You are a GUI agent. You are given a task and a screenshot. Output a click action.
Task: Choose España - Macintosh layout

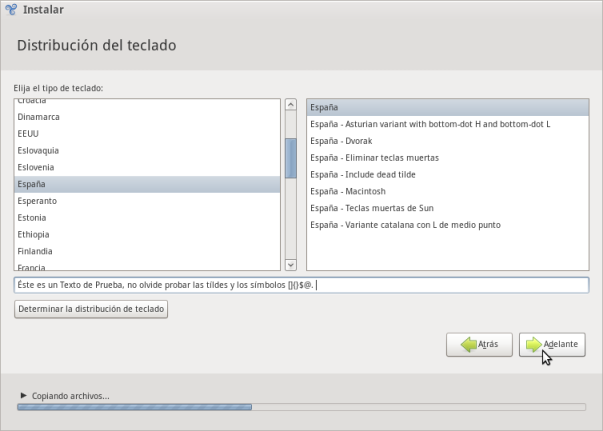(x=448, y=191)
